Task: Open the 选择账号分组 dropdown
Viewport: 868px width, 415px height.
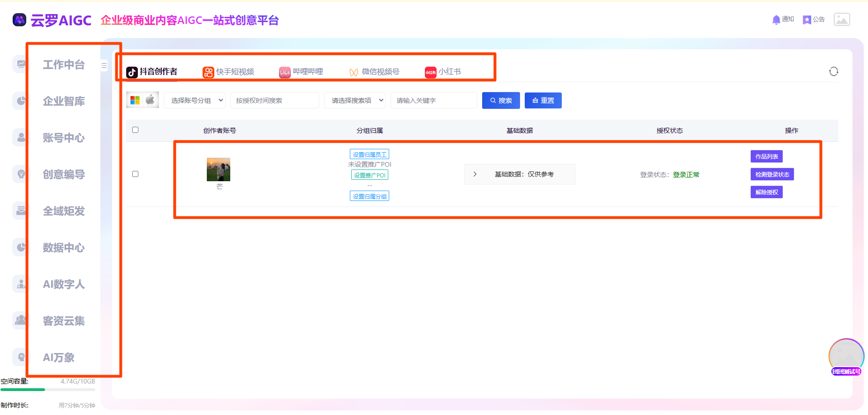Action: click(195, 100)
